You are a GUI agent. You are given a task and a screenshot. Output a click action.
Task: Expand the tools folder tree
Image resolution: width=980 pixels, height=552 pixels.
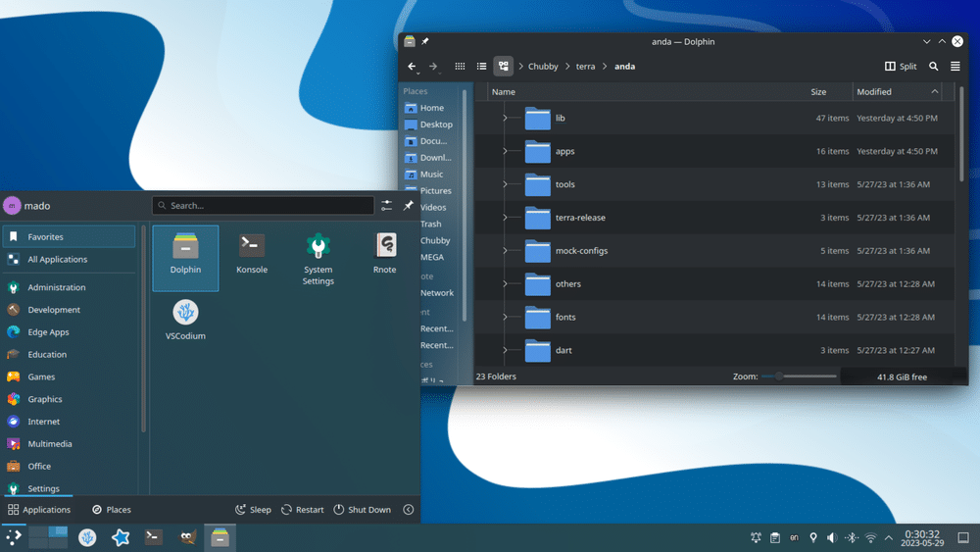[x=505, y=183]
